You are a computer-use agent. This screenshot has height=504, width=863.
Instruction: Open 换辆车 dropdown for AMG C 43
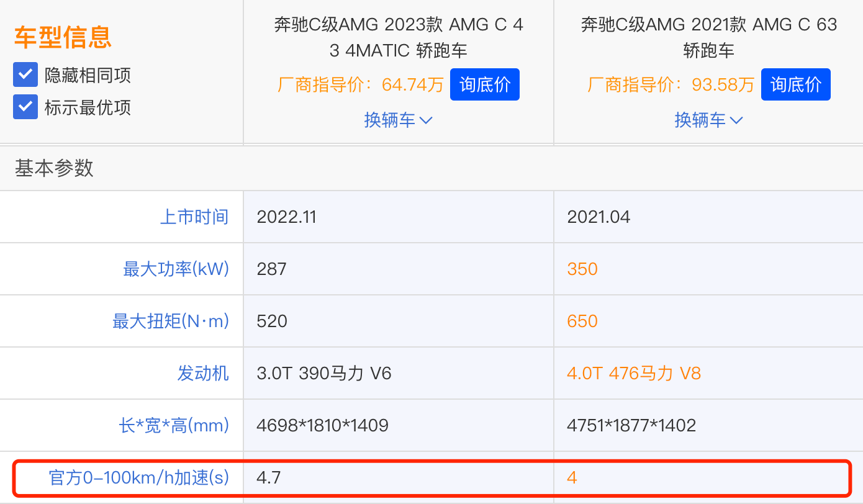398,120
